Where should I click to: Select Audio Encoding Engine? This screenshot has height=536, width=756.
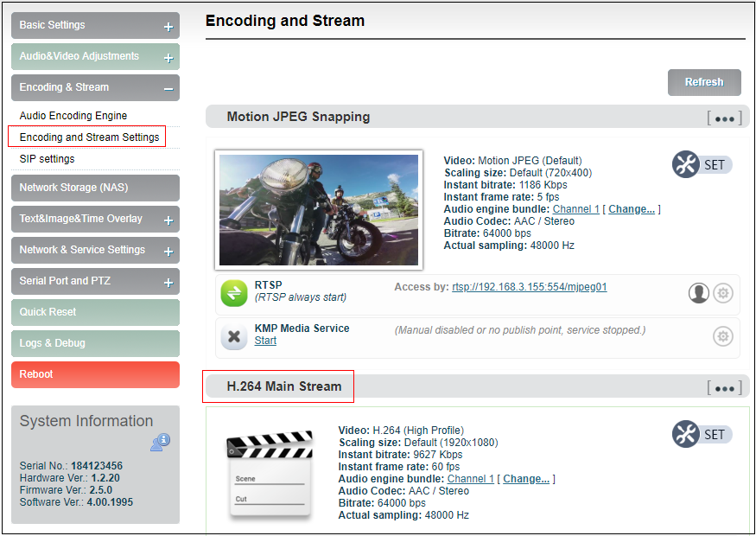pyautogui.click(x=73, y=116)
